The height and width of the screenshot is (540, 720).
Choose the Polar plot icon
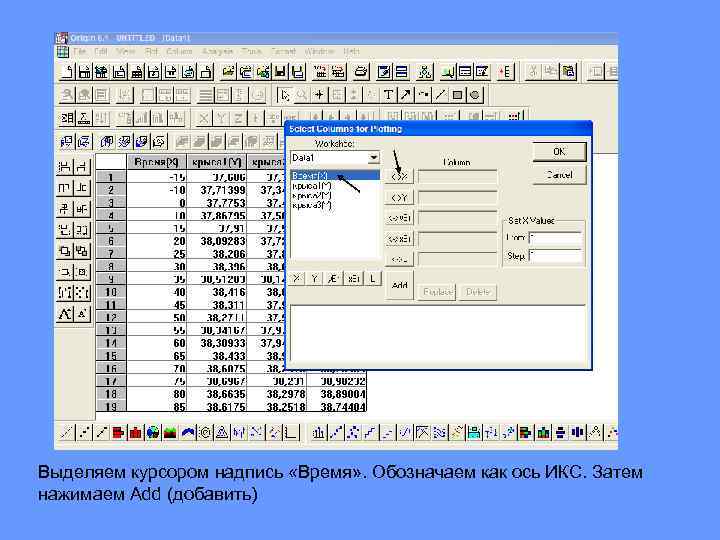205,433
